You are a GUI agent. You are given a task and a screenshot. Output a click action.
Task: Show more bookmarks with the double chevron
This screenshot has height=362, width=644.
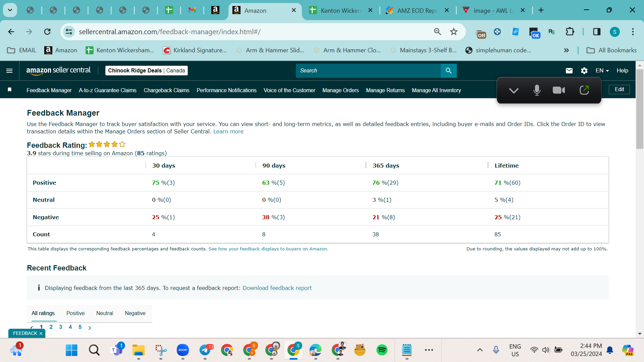[x=566, y=50]
